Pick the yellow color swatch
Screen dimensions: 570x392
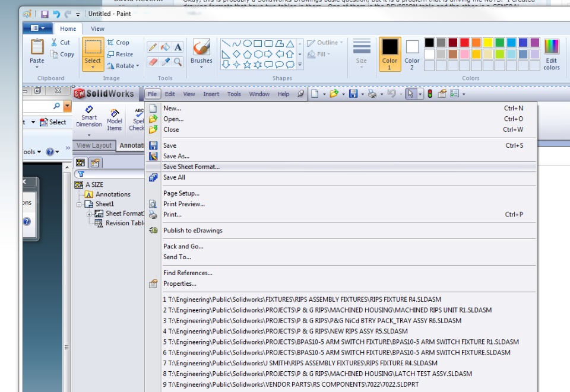click(x=488, y=43)
